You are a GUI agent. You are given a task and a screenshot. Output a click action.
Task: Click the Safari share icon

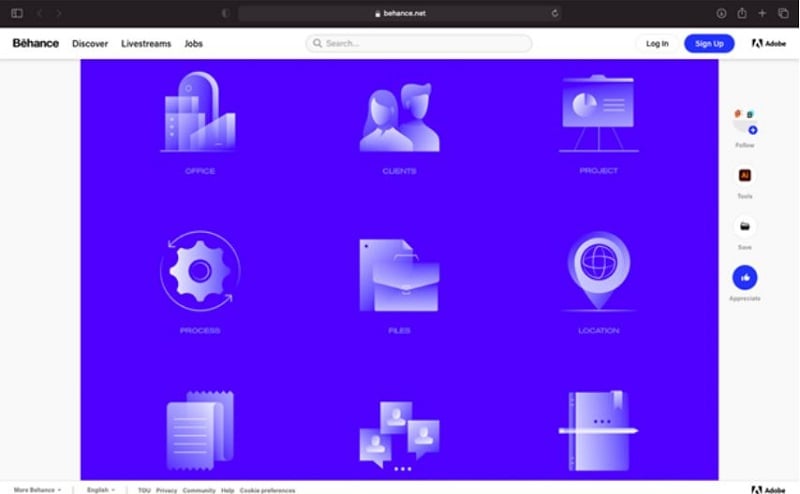(742, 13)
